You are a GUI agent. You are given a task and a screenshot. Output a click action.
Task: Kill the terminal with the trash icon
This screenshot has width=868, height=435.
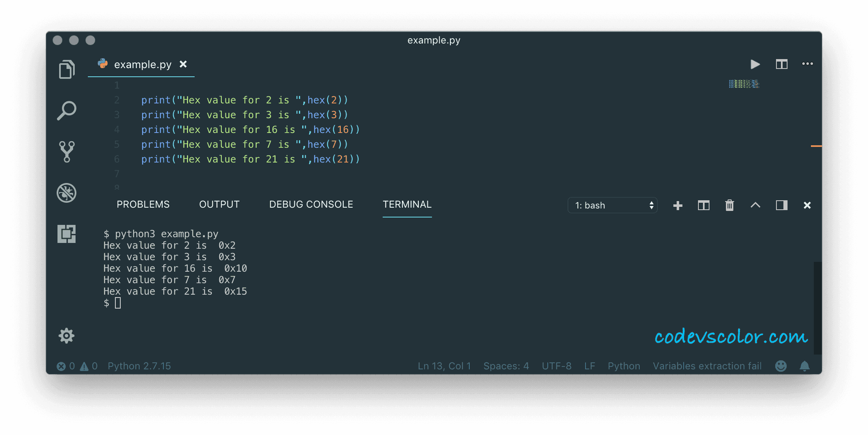(x=729, y=205)
